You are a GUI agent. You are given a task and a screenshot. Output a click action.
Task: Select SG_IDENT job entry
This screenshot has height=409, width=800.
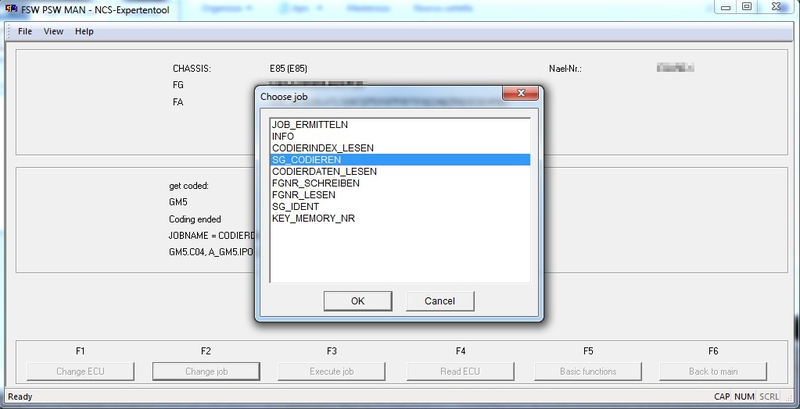tap(296, 206)
